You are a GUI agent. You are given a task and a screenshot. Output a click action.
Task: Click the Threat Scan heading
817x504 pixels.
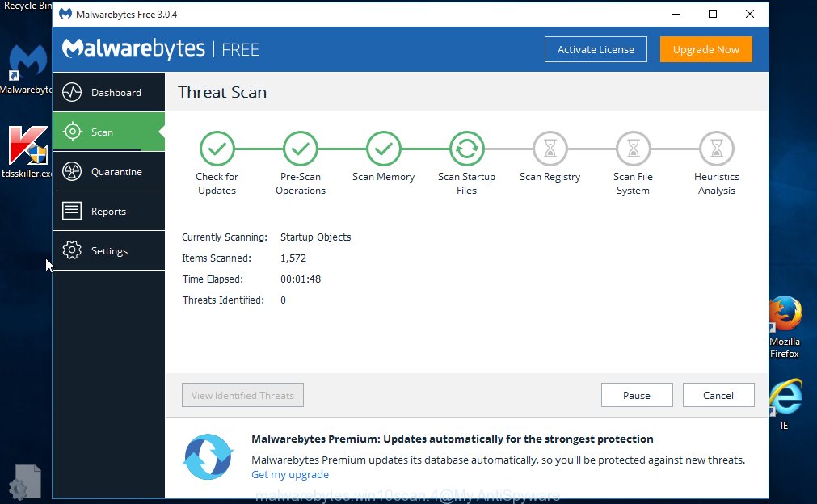pos(222,92)
